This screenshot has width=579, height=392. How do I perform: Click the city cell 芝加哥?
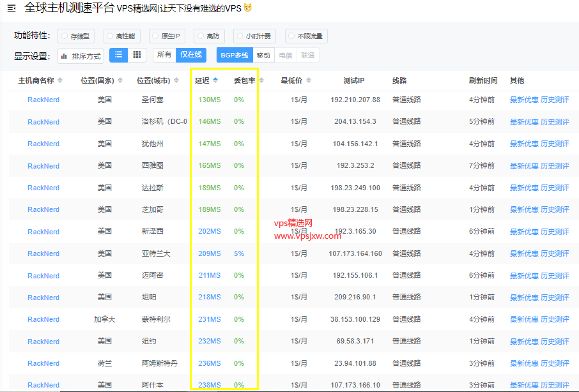point(153,209)
